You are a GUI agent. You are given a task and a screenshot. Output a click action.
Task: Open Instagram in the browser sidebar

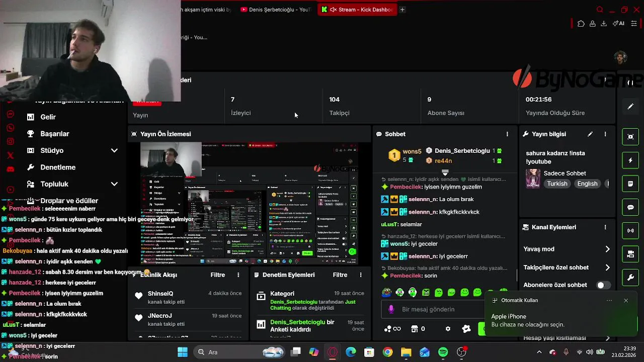click(x=10, y=142)
